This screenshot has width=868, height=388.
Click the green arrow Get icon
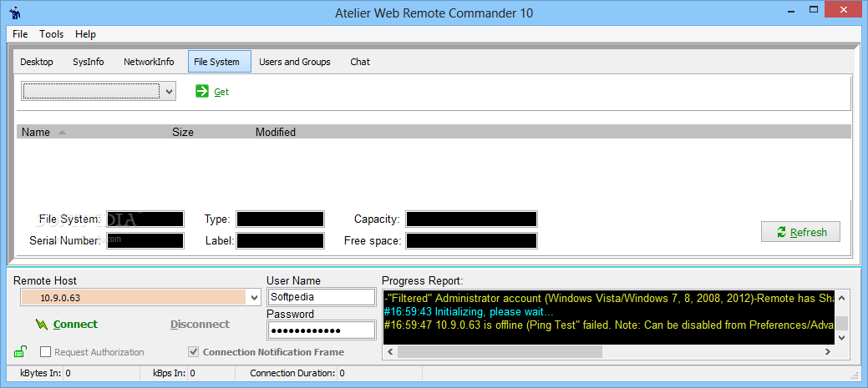click(202, 92)
